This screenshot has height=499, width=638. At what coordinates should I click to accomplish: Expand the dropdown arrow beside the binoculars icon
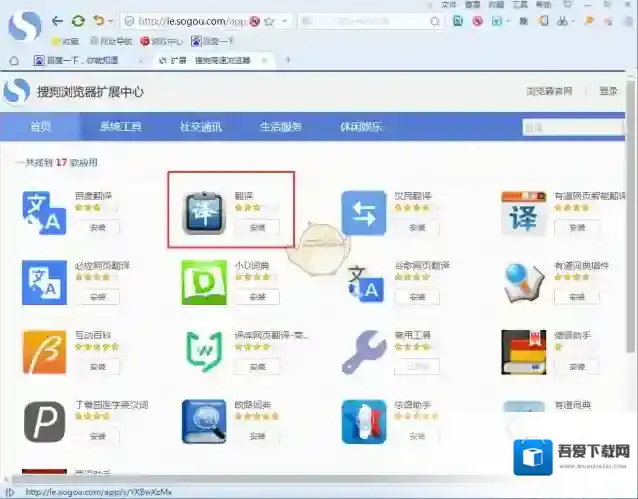573,21
